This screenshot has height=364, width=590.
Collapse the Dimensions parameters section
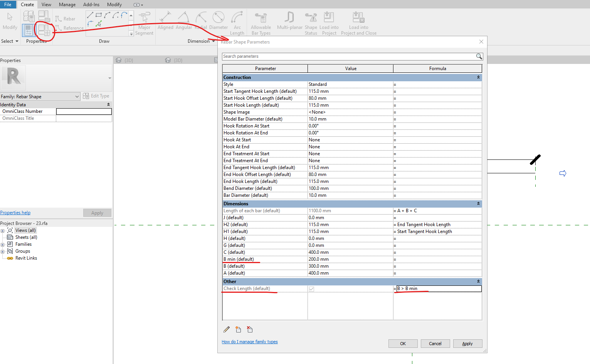[x=478, y=203]
